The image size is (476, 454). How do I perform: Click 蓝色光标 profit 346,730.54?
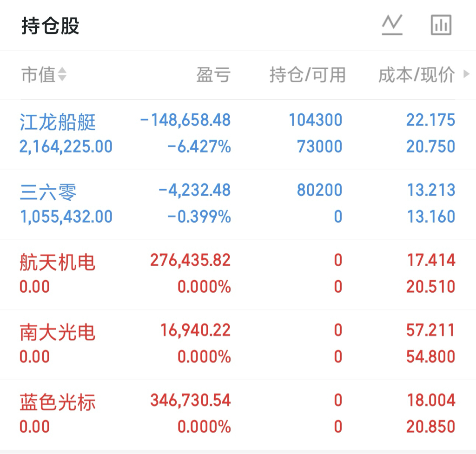191,400
